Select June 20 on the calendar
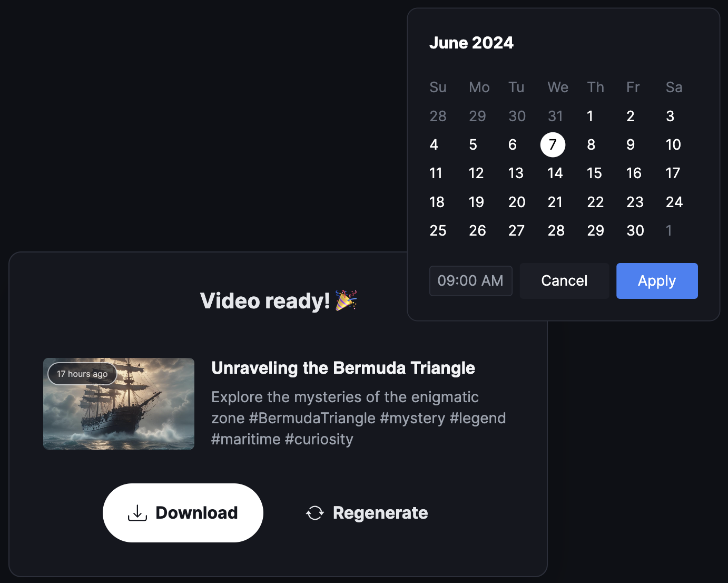Screen dimensions: 728x583 (516, 202)
